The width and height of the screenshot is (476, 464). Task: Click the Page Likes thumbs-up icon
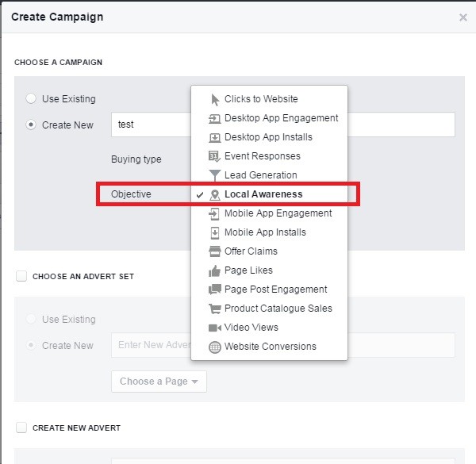(x=215, y=270)
